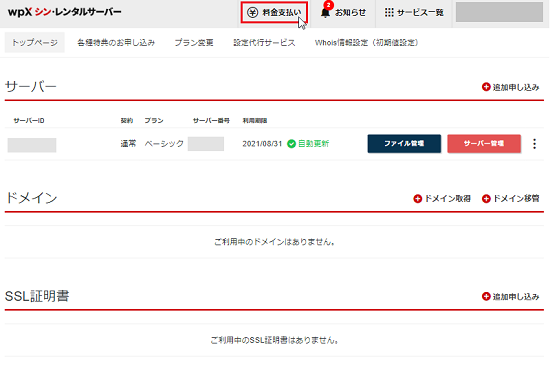Click the green check icon beside 自動更新
This screenshot has height=373, width=550.
pyautogui.click(x=291, y=144)
